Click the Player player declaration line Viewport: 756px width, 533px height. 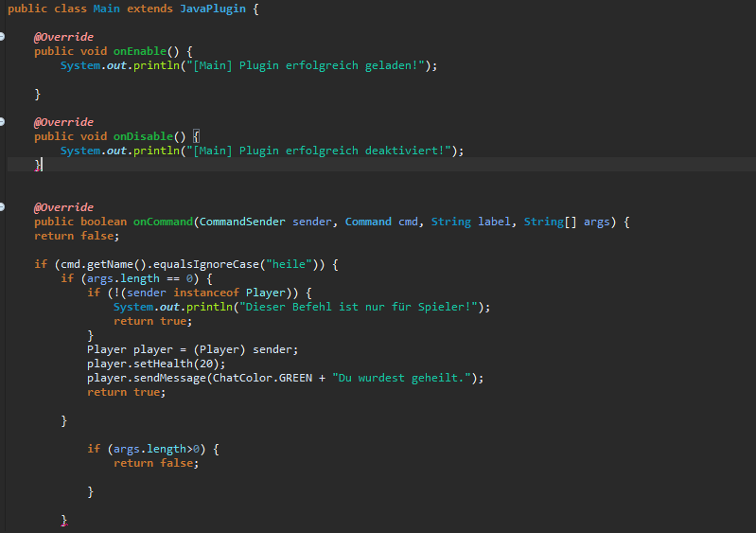pos(193,349)
